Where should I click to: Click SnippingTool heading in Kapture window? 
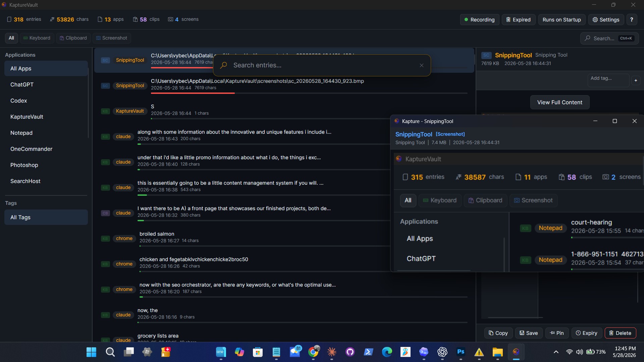(414, 134)
